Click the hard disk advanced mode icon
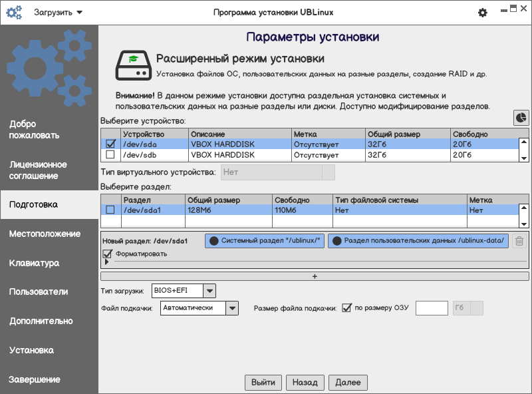The height and width of the screenshot is (394, 532). coord(134,65)
